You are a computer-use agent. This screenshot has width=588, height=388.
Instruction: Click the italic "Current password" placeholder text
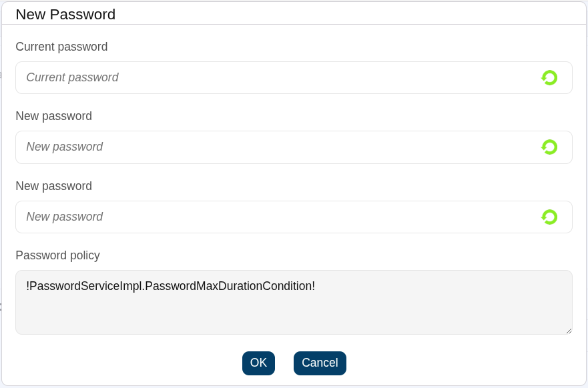pyautogui.click(x=72, y=78)
